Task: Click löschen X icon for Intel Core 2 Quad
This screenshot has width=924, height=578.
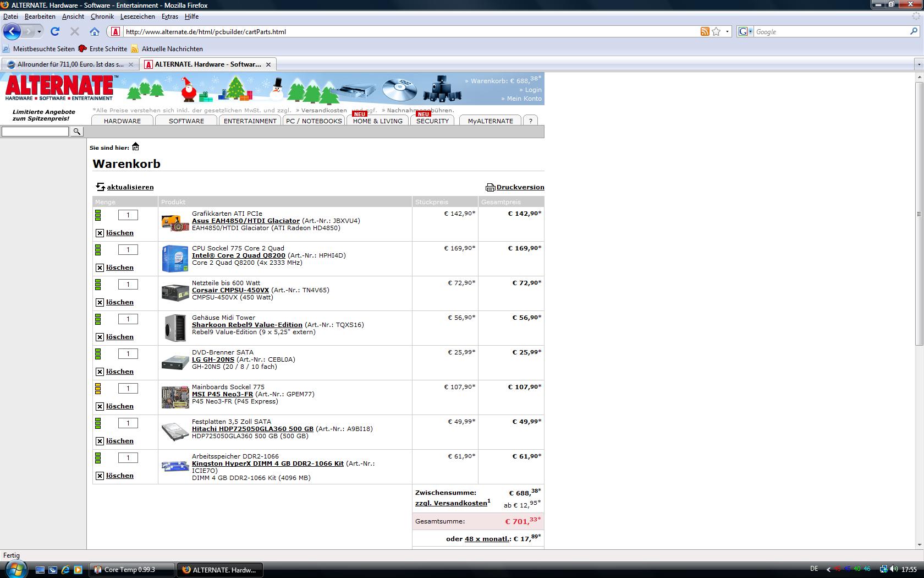Action: (x=100, y=268)
